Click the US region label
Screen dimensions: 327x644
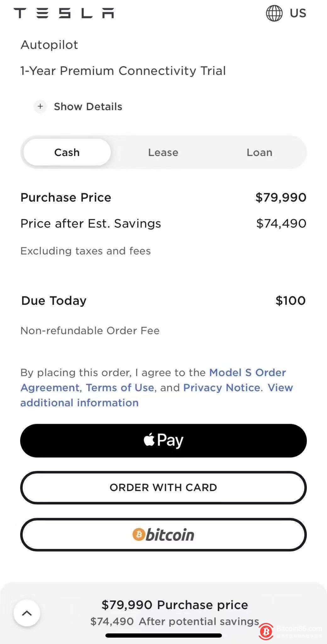point(298,13)
